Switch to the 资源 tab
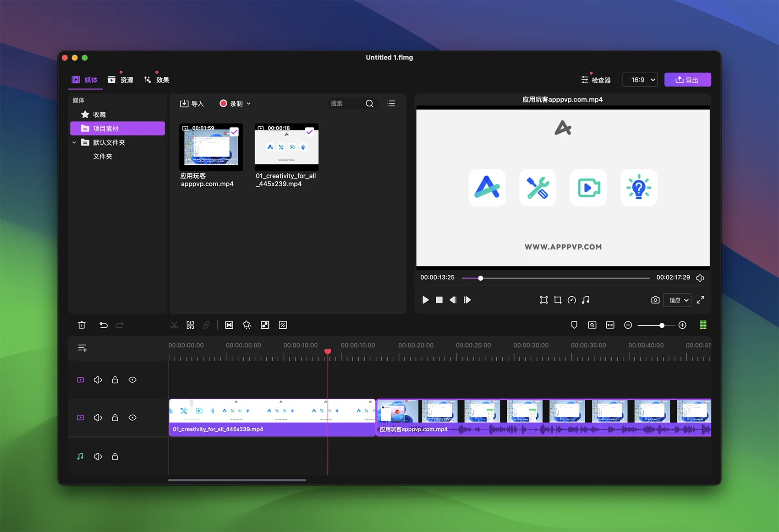The width and height of the screenshot is (779, 532). click(121, 80)
